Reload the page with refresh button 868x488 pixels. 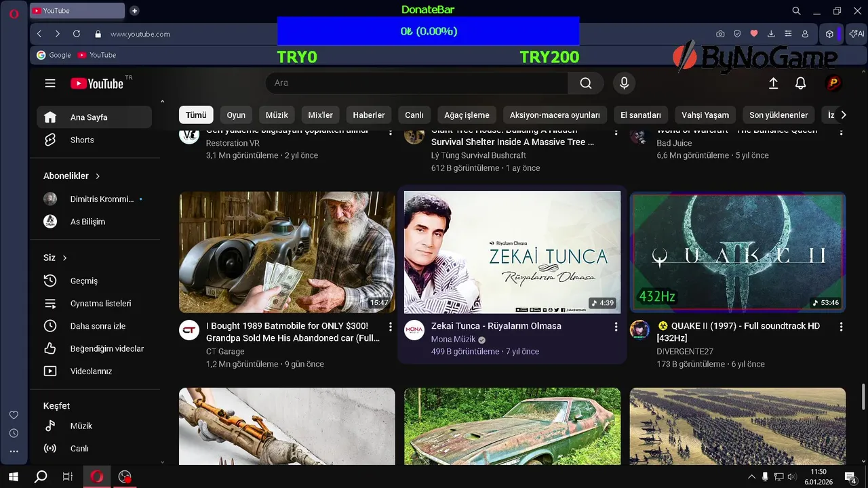pos(77,34)
